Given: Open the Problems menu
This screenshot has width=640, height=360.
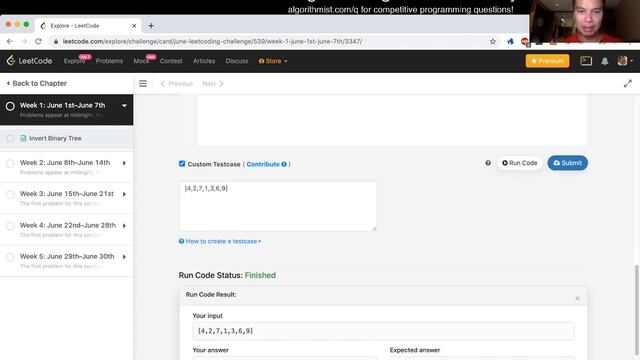Looking at the screenshot, I should click(109, 61).
